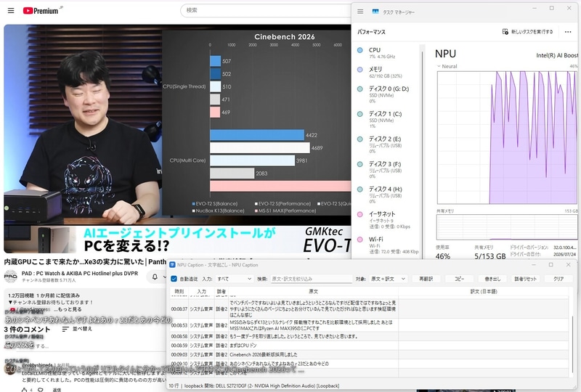Select the 'Cinebench 2026最新版採用しました' row

tap(369, 354)
